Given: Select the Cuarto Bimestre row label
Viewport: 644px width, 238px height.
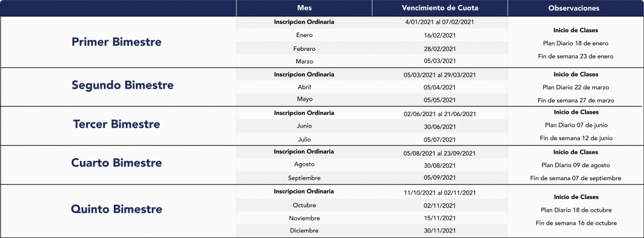Looking at the screenshot, I should tap(116, 163).
